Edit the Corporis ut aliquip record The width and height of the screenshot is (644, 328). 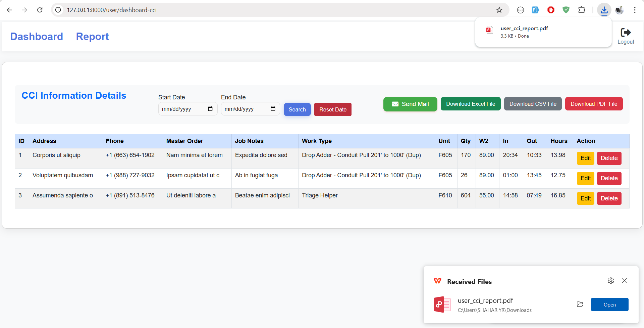(585, 158)
